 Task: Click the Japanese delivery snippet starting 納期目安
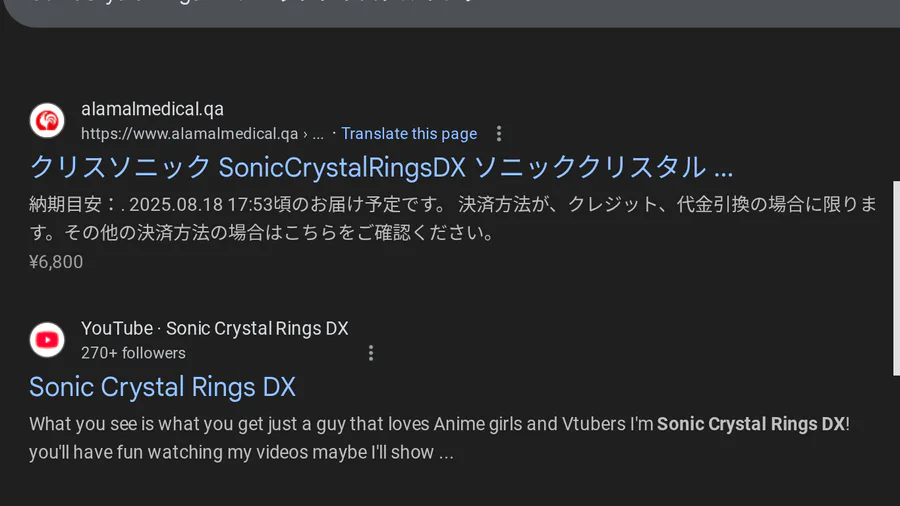(452, 205)
